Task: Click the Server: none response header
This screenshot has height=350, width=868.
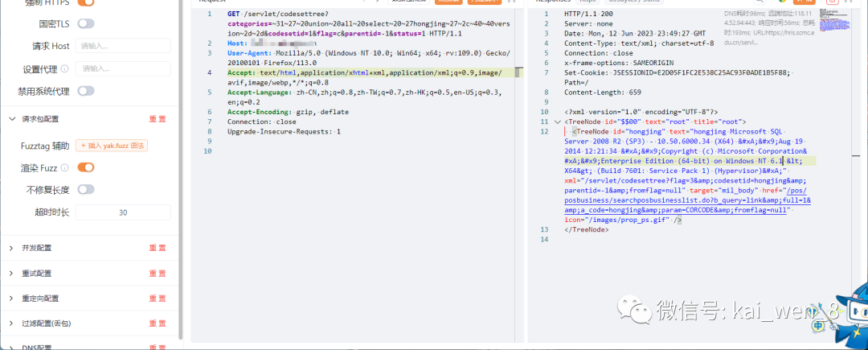Action: point(588,24)
